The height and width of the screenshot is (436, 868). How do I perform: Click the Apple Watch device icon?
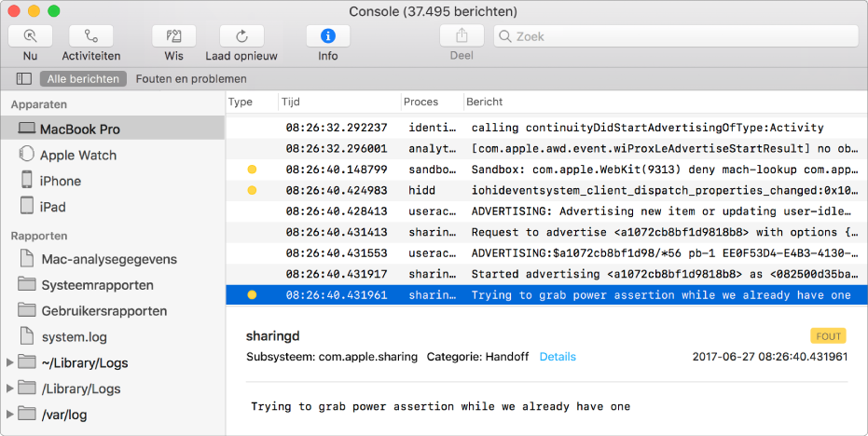26,154
